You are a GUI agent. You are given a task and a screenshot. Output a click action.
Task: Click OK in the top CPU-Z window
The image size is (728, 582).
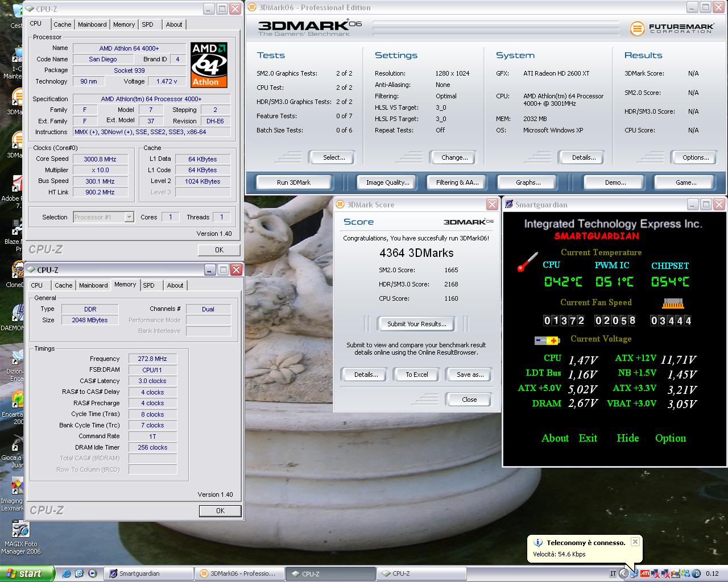(219, 250)
